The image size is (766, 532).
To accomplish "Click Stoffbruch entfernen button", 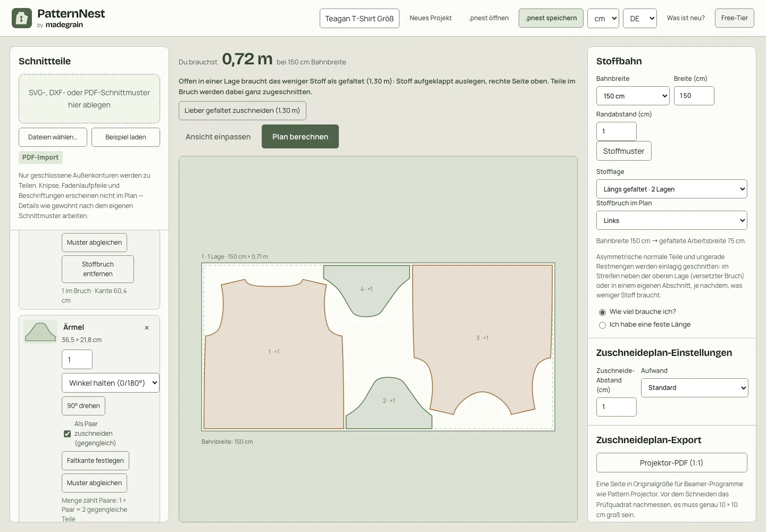I will (x=98, y=269).
